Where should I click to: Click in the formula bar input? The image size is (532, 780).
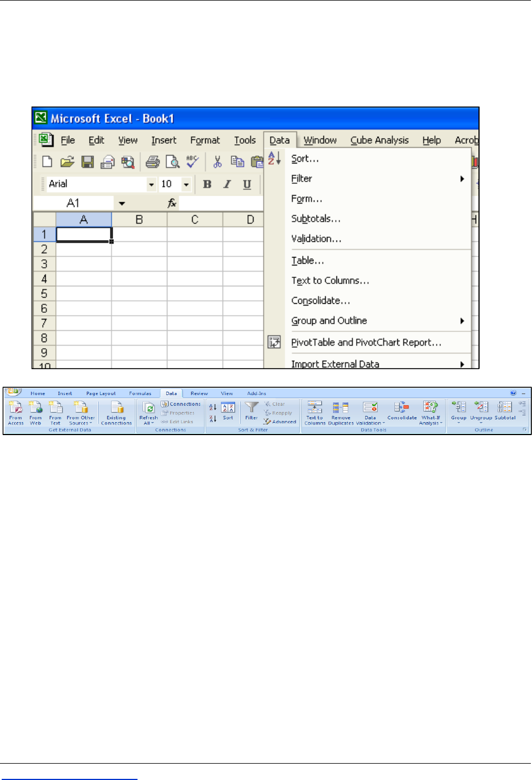pos(221,203)
